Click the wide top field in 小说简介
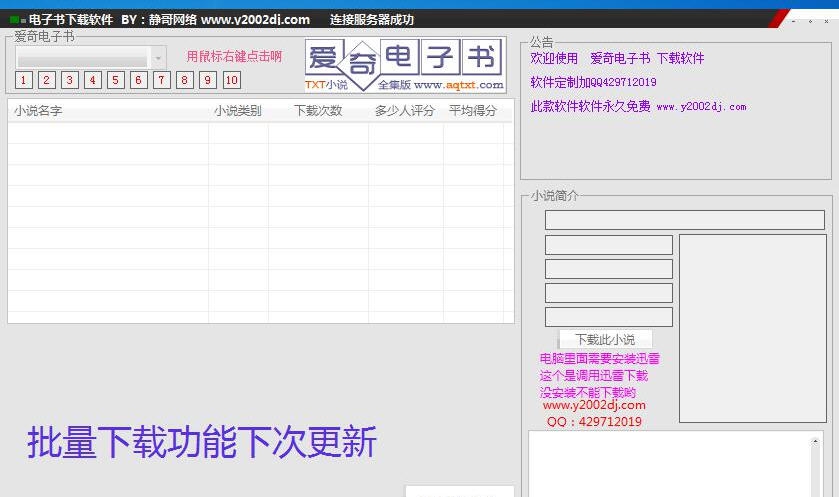The width and height of the screenshot is (839, 497). click(685, 220)
